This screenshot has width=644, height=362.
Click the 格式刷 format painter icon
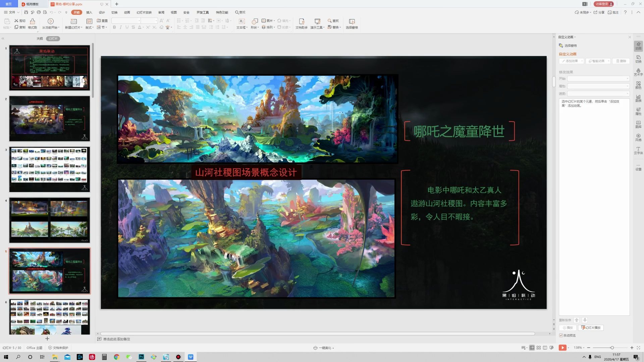pos(33,23)
